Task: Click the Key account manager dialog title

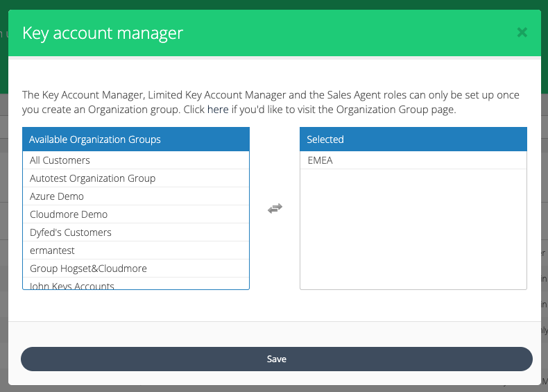Action: pos(103,33)
